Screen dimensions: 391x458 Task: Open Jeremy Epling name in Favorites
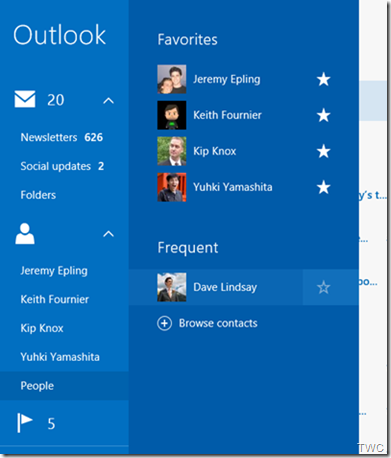pos(227,79)
